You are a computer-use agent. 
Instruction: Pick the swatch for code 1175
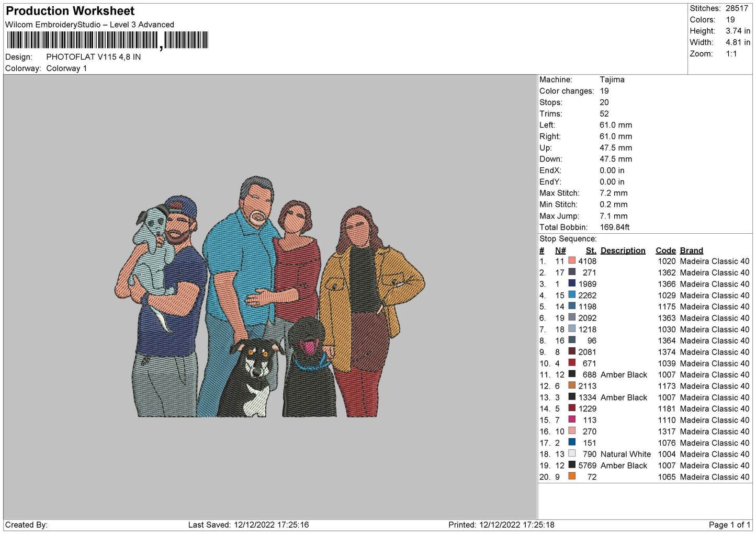572,306
